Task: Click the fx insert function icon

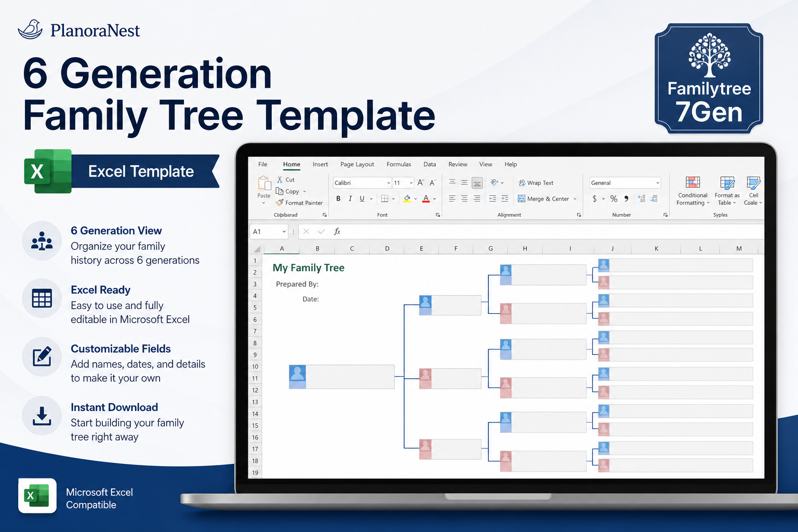Action: point(337,231)
